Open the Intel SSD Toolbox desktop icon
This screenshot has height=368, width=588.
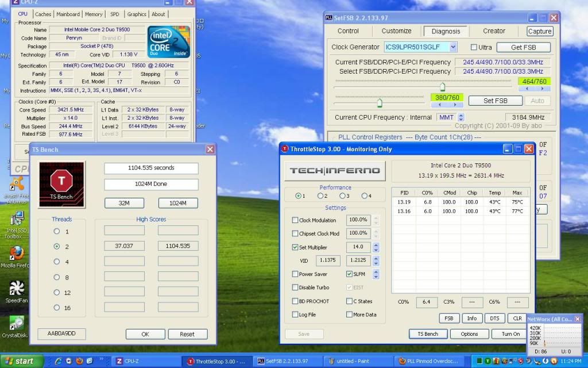16,225
